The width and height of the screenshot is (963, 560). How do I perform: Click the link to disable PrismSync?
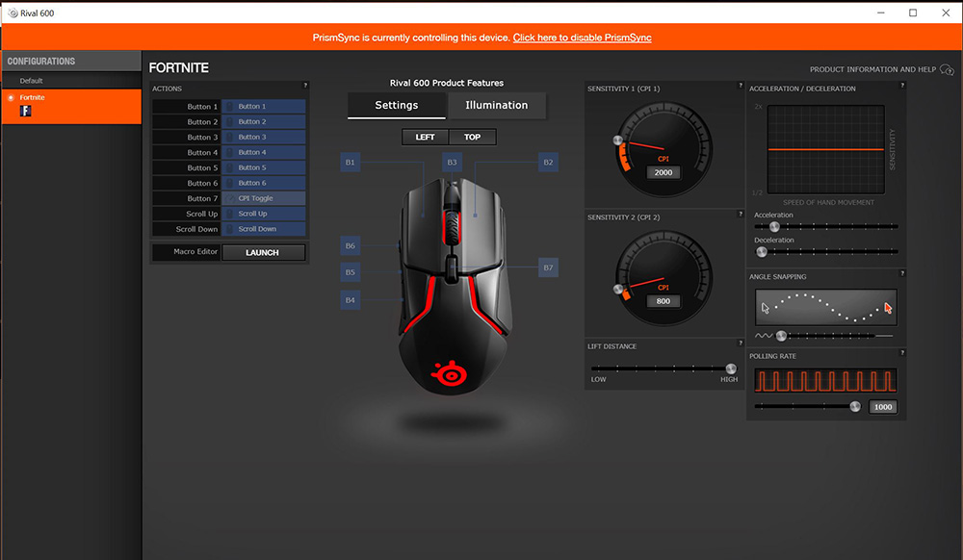pyautogui.click(x=582, y=38)
